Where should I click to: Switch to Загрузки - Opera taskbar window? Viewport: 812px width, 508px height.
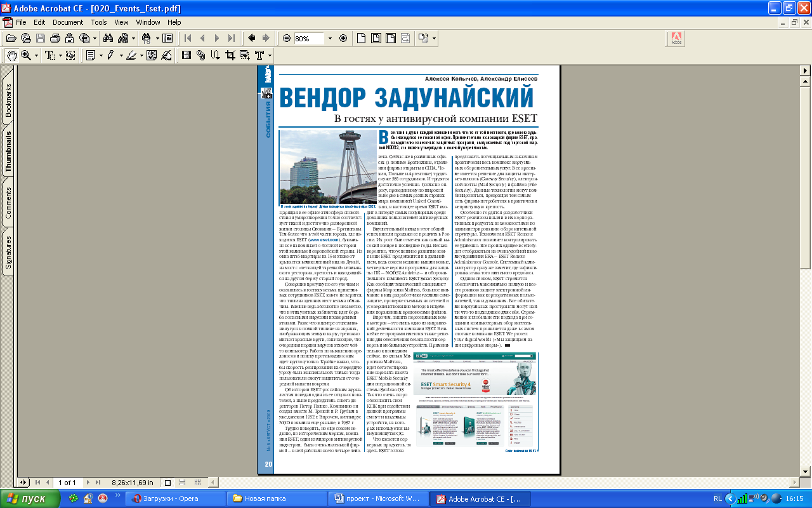pos(177,498)
